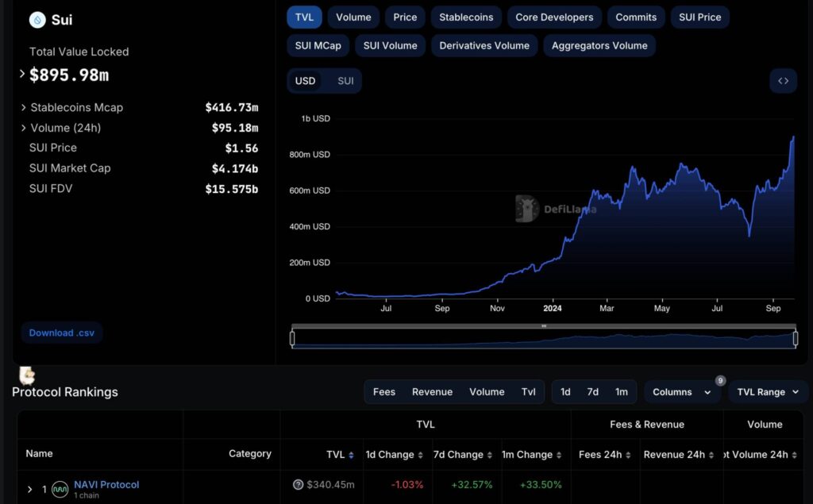Sort by Revenue 24h column
This screenshot has width=813, height=504.
click(x=711, y=455)
